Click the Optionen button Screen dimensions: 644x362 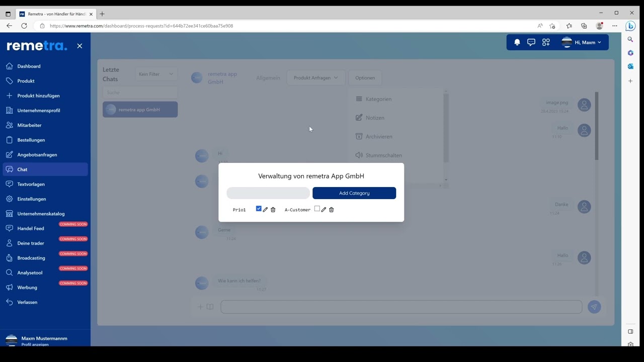(x=365, y=78)
